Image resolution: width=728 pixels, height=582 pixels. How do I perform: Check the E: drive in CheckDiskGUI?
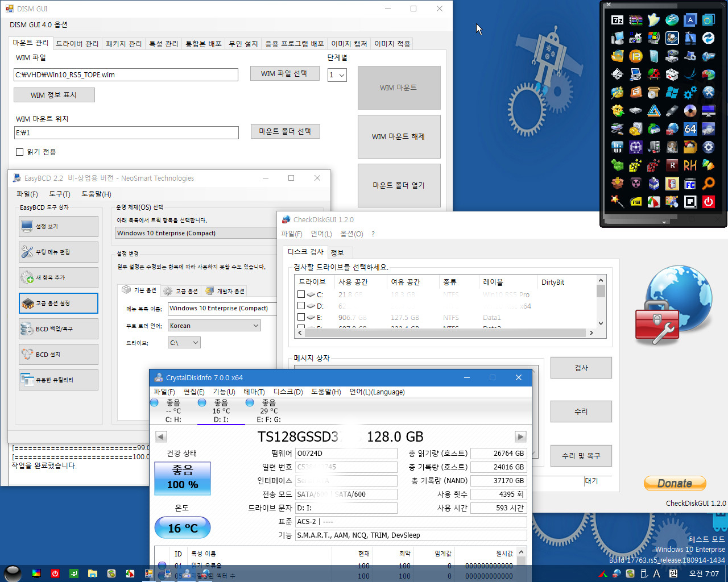pos(301,317)
